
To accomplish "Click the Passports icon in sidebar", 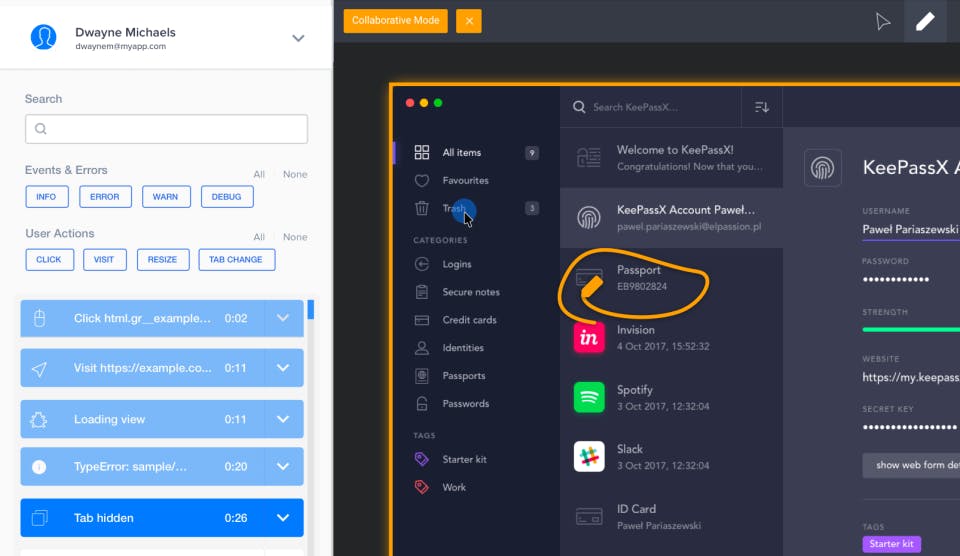I will 422,376.
